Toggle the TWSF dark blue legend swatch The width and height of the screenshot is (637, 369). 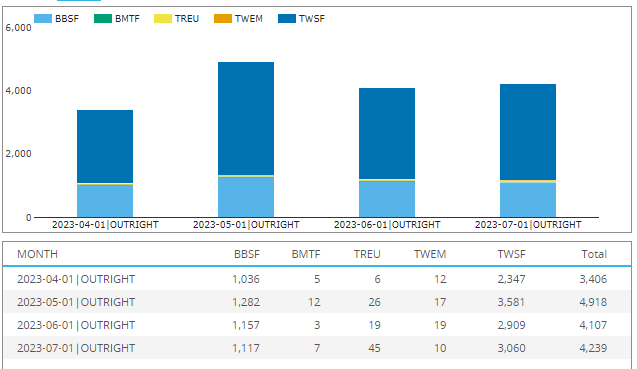287,19
